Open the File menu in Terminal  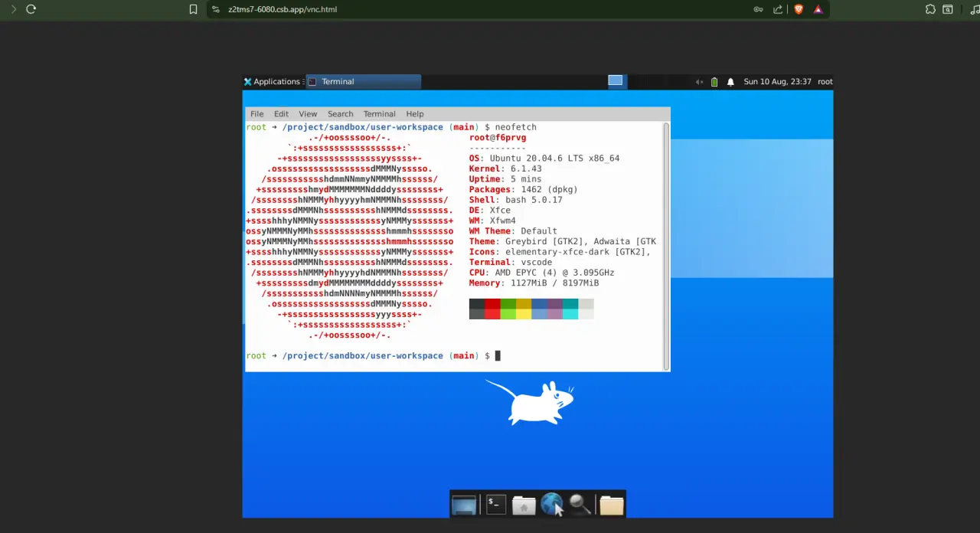click(x=256, y=113)
